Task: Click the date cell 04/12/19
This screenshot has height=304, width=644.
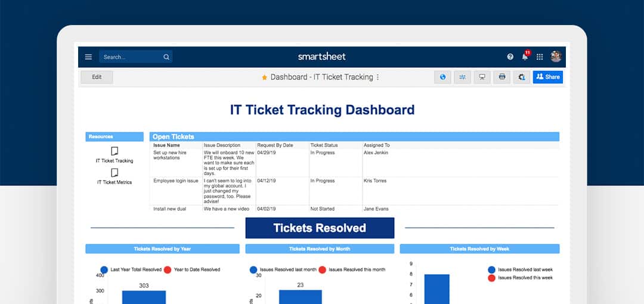Action: [283, 191]
